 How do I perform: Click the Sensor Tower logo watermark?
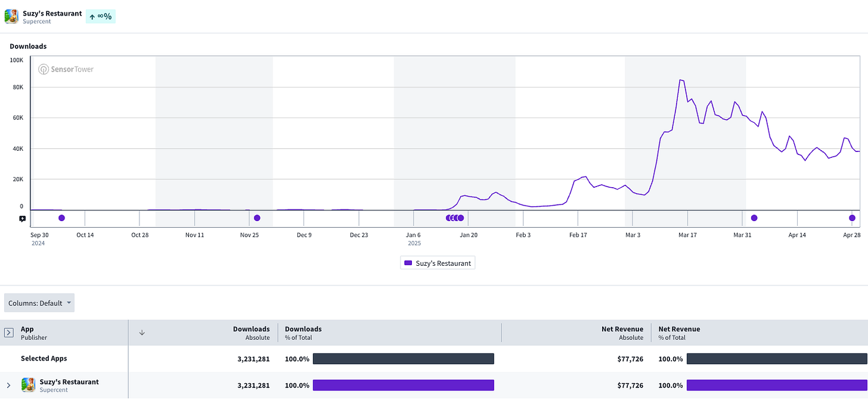coord(66,69)
